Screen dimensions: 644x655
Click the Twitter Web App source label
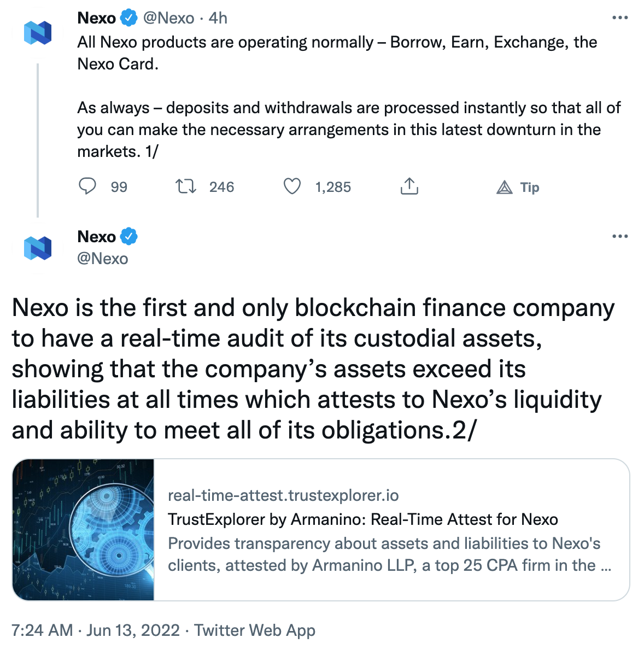tap(255, 630)
